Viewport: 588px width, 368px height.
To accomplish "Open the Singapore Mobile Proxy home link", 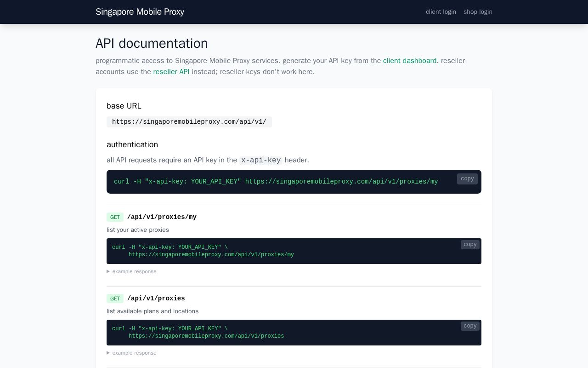I will 140,12.
